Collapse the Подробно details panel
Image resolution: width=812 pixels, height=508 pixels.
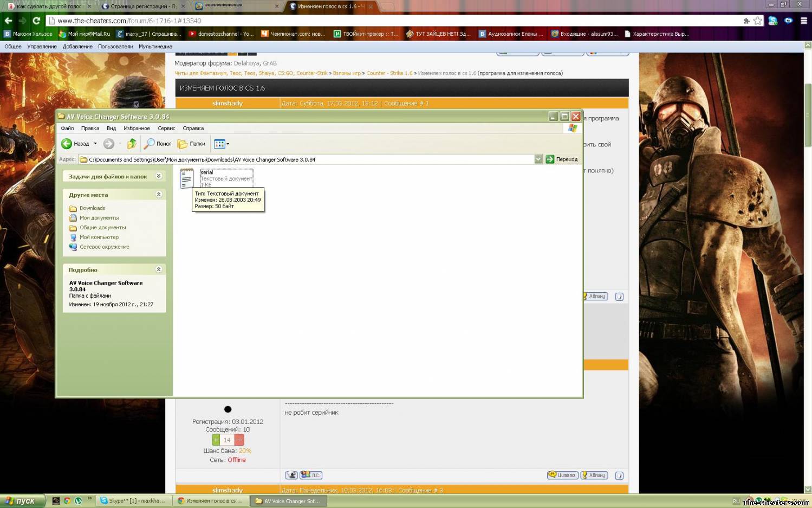coord(159,269)
